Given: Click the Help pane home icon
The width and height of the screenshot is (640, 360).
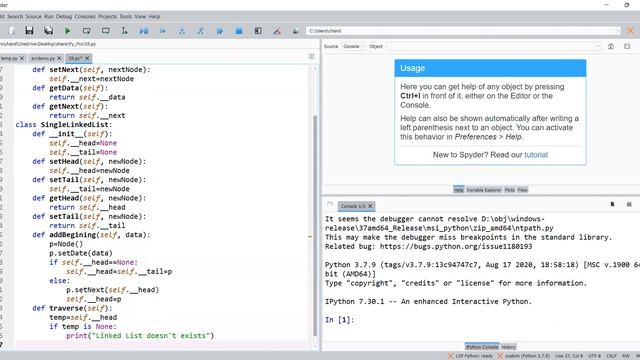Looking at the screenshot, I should pyautogui.click(x=611, y=47).
